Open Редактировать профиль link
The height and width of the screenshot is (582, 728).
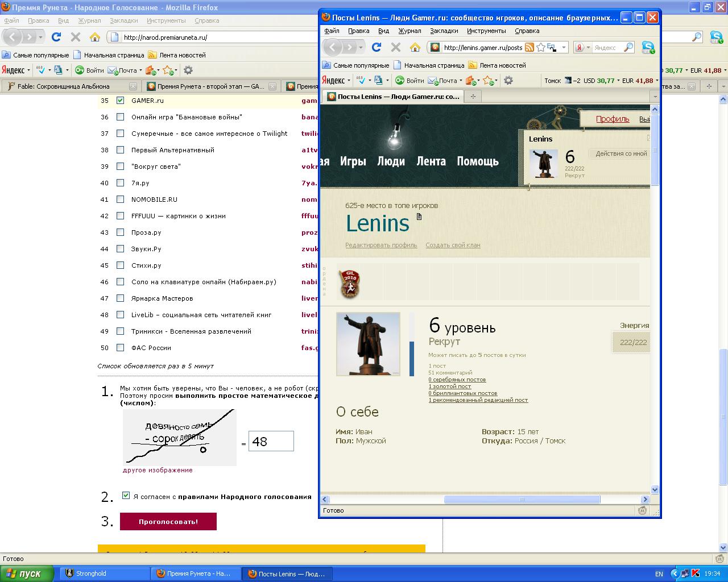381,245
